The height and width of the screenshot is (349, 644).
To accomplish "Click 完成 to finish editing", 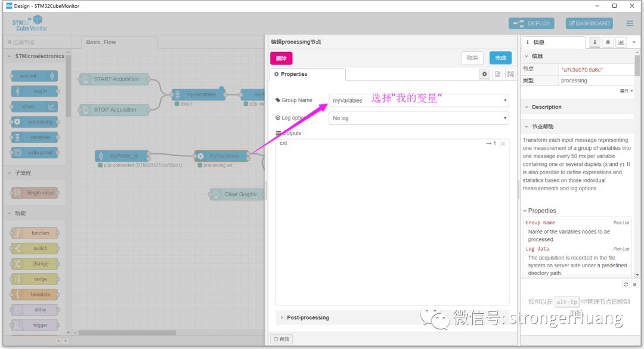I will 500,58.
